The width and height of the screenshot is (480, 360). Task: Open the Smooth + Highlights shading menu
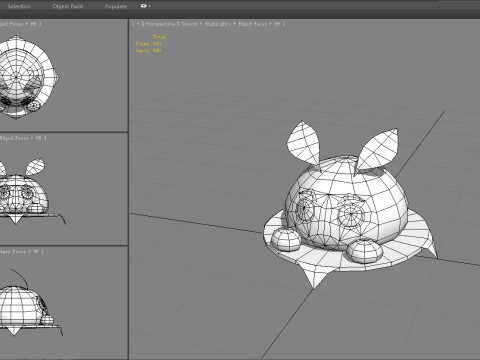(206, 24)
